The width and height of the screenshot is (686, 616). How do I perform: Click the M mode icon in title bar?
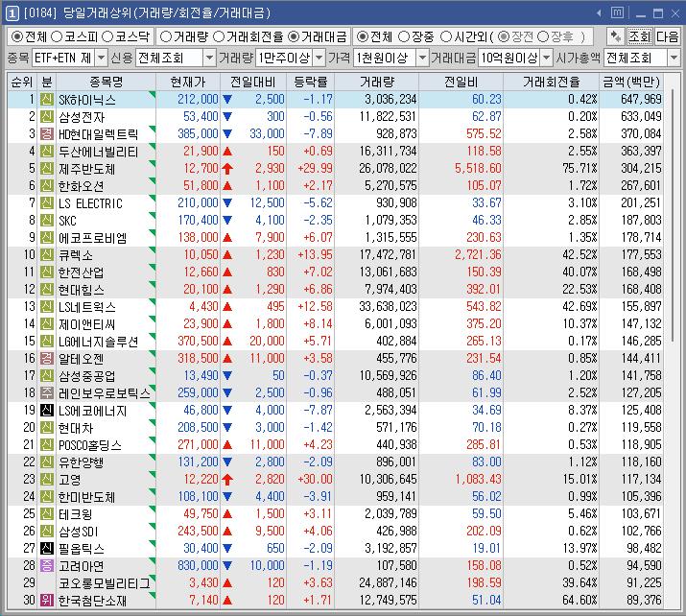617,12
